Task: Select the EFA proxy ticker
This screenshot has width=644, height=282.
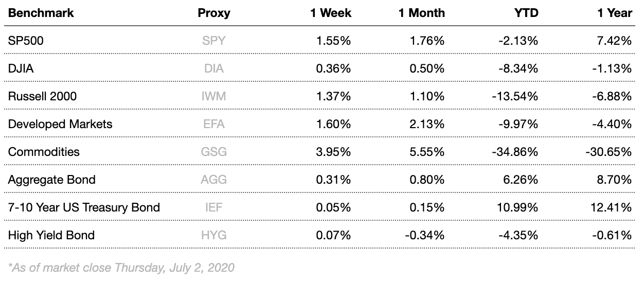Action: (214, 124)
